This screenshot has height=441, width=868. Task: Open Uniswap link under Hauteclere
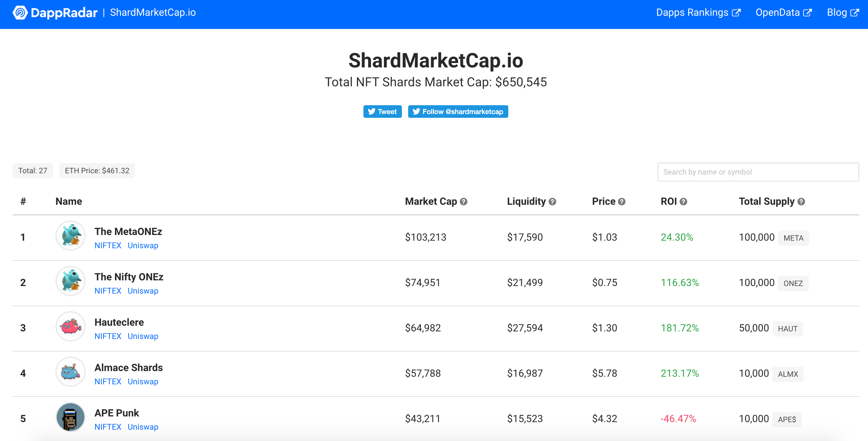[143, 336]
